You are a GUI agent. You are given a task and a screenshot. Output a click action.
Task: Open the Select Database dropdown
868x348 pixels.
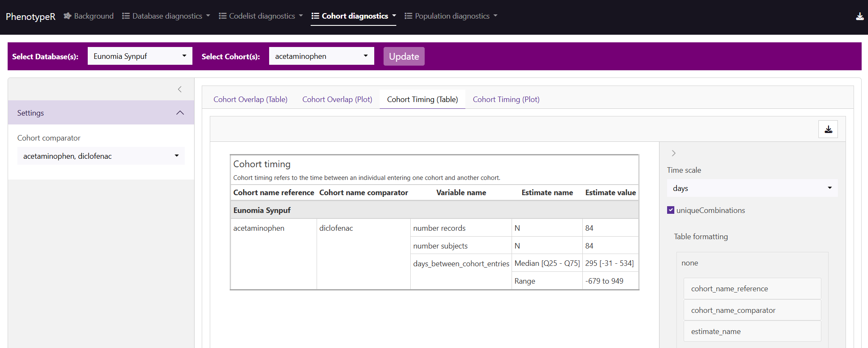140,56
